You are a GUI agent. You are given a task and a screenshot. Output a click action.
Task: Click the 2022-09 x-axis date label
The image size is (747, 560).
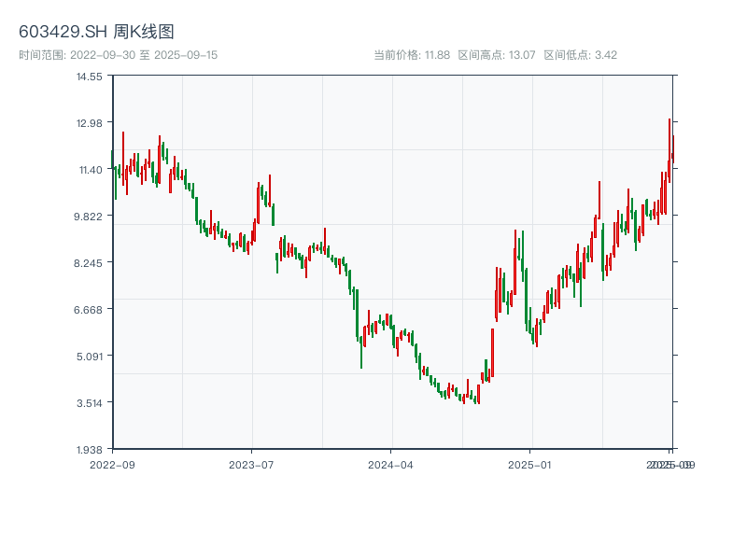(112, 464)
